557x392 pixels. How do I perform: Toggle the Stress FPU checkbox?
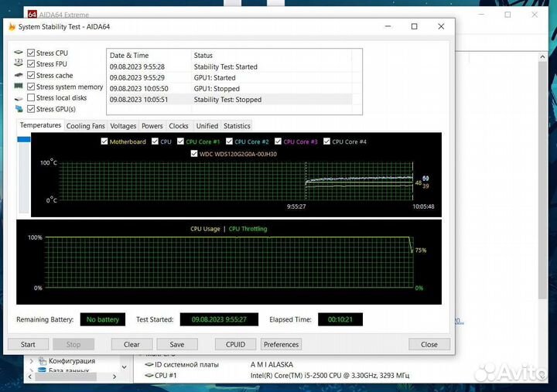click(x=31, y=64)
